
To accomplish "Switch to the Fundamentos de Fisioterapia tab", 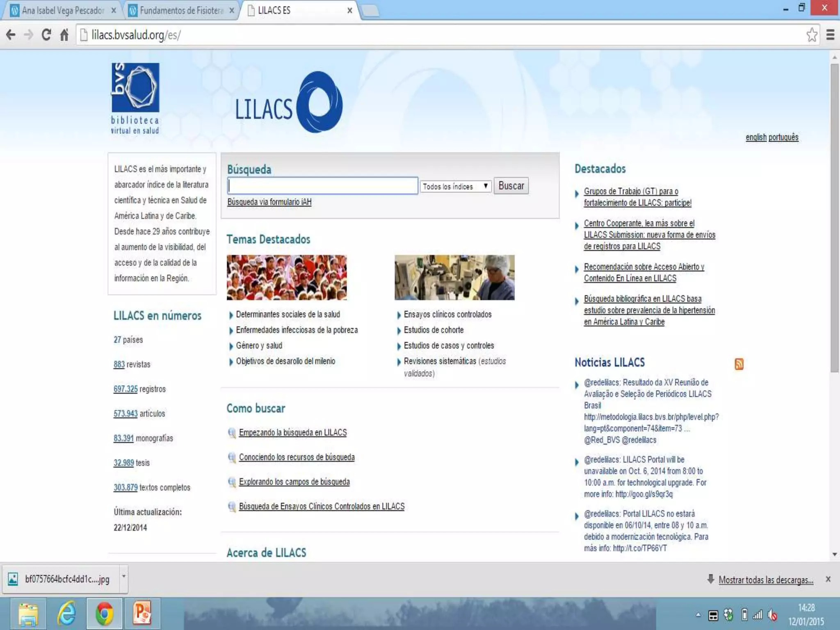I will [181, 11].
